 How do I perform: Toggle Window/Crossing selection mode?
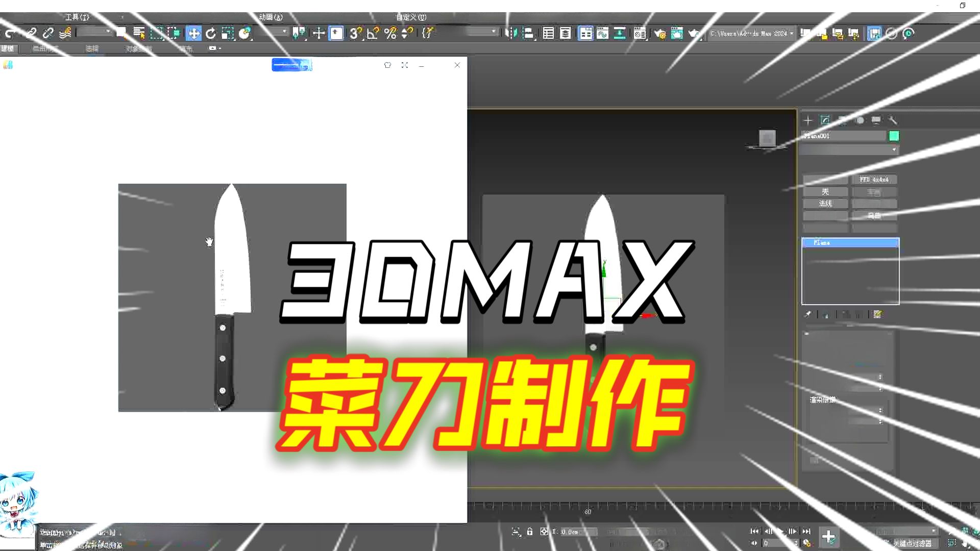point(174,34)
